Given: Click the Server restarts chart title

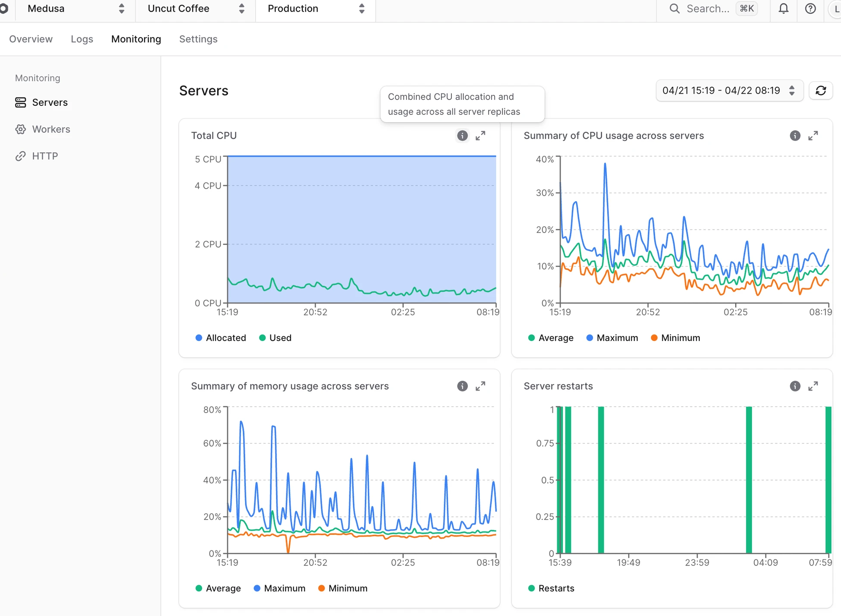Looking at the screenshot, I should tap(558, 386).
